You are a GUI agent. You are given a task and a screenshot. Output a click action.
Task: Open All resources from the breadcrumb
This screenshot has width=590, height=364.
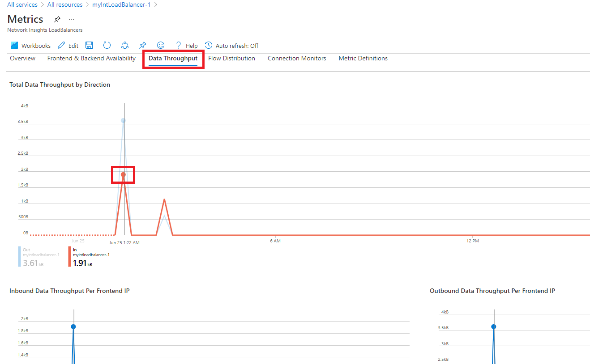point(65,4)
